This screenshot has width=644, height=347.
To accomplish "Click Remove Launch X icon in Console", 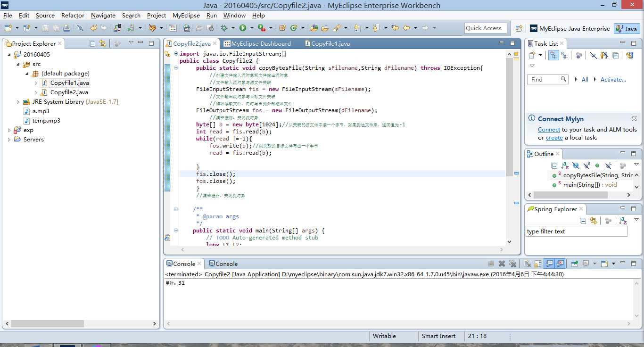I will pos(502,264).
